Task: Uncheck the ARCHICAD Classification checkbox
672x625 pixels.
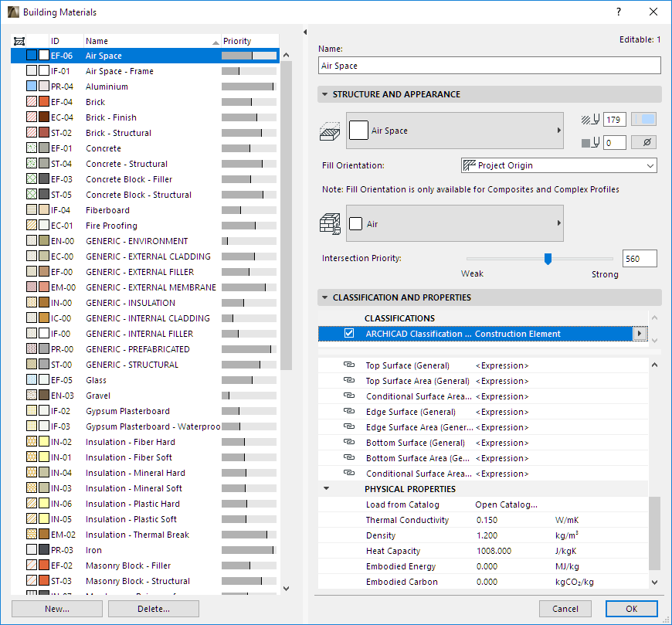Action: tap(349, 334)
